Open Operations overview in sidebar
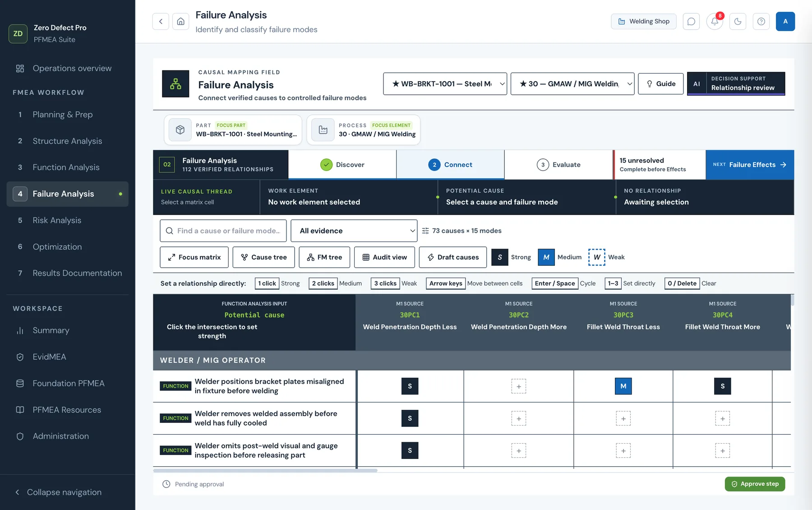This screenshot has height=510, width=812. tap(68, 68)
